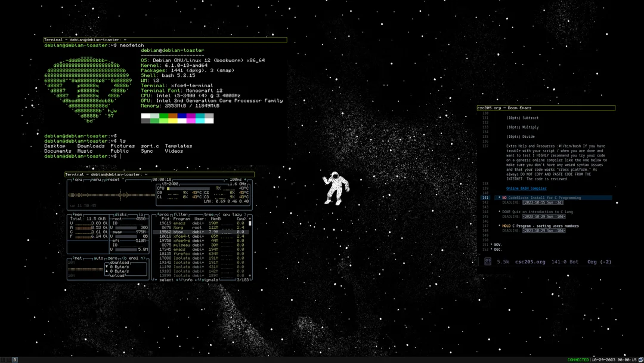Click the 2023-10-15 deadline timestamp

[543, 202]
